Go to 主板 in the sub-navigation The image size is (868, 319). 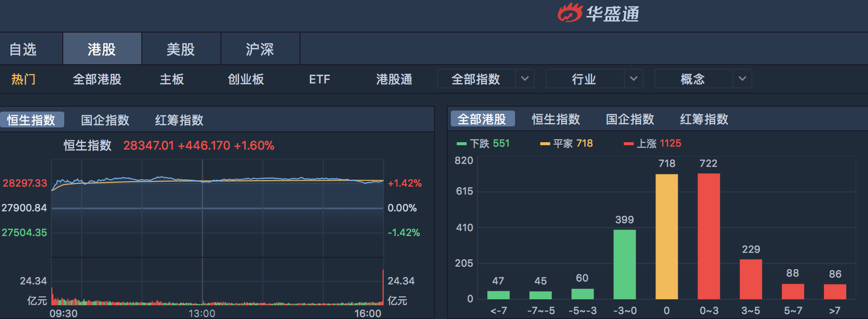(x=172, y=80)
